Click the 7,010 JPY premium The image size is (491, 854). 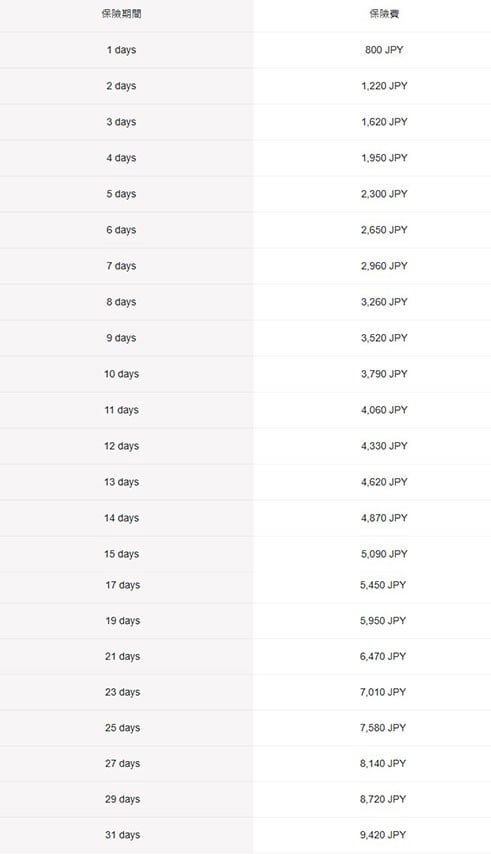tap(383, 692)
